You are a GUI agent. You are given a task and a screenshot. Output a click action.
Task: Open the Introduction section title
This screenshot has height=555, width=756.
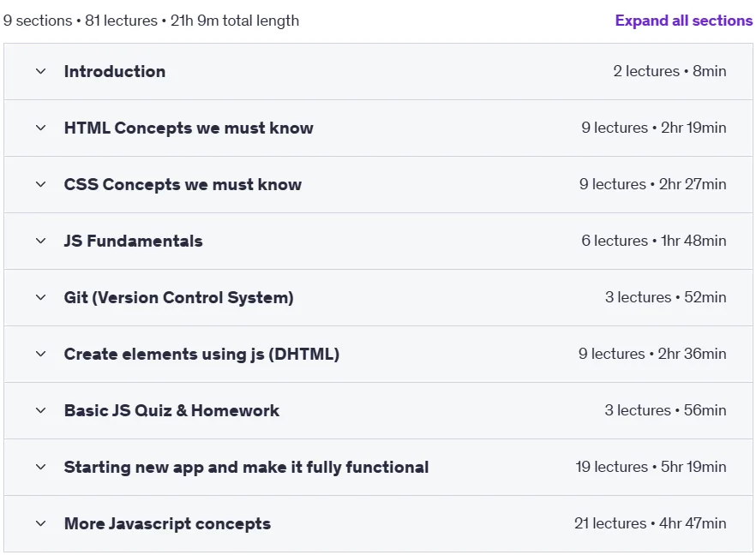click(115, 71)
